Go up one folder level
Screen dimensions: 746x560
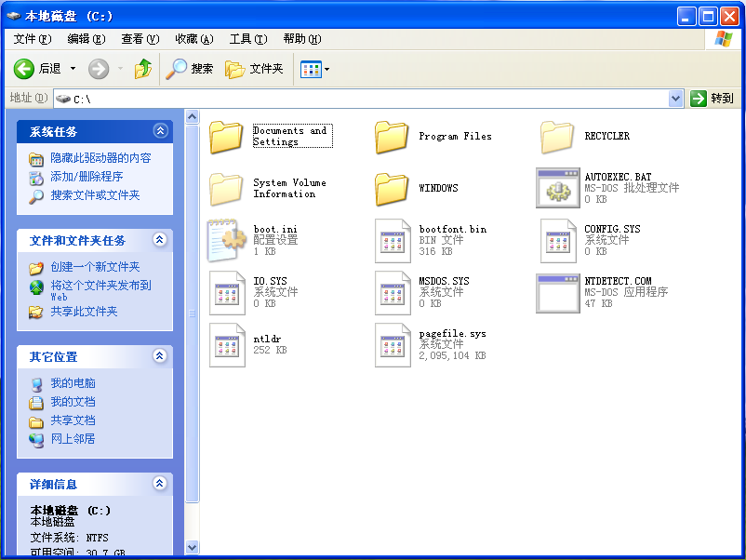(142, 70)
